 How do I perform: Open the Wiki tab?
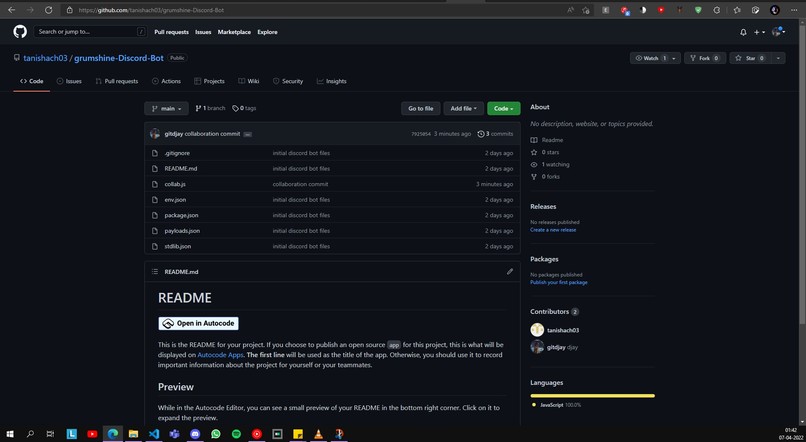coord(249,81)
